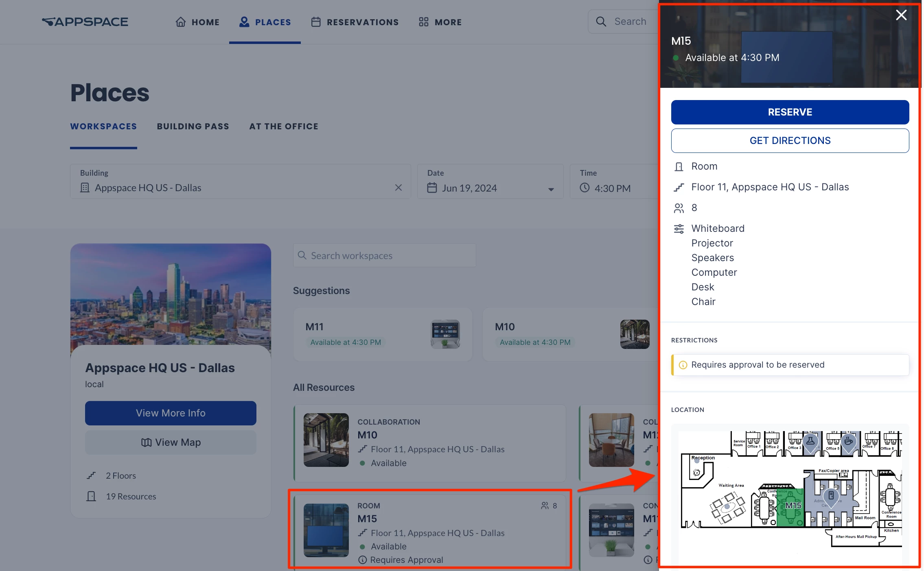Viewport: 924px width, 571px height.
Task: Click the map icon on View Map
Action: [146, 442]
